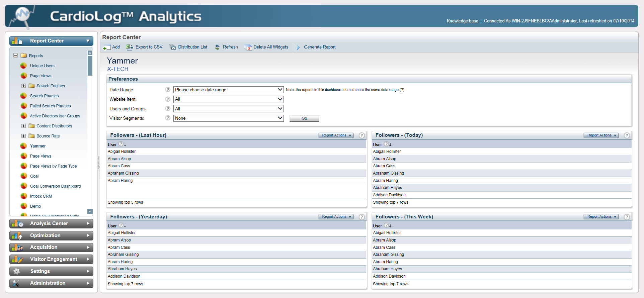Expand the Content Distributors folder
644x298 pixels.
[23, 126]
